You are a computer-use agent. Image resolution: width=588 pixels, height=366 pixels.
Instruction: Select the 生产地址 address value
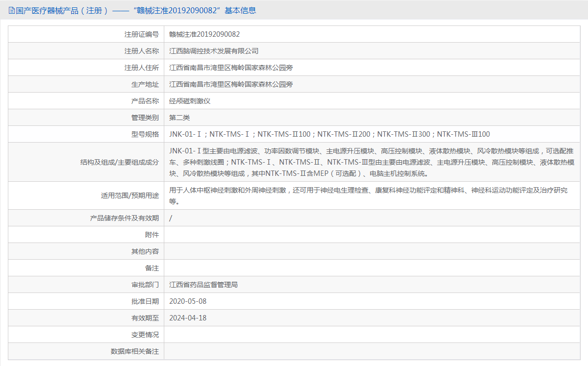tap(231, 84)
